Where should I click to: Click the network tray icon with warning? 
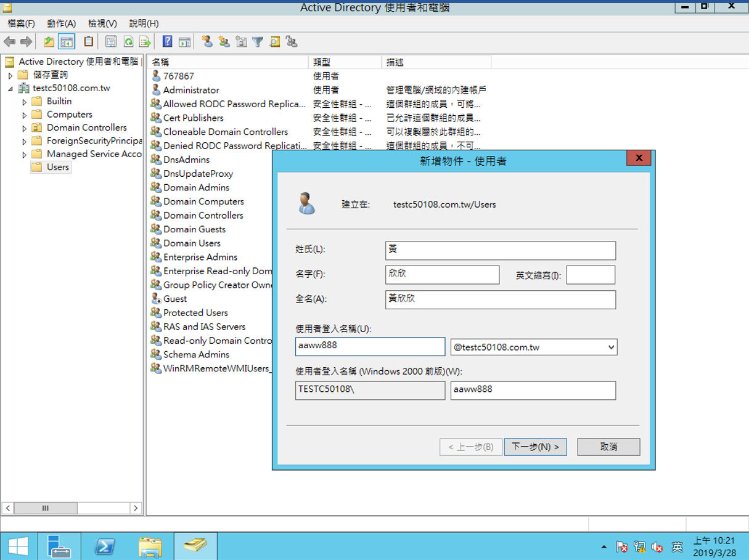tap(640, 547)
